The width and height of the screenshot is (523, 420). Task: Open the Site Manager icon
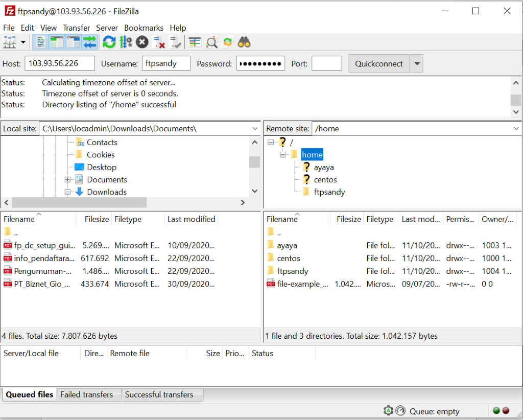9,42
